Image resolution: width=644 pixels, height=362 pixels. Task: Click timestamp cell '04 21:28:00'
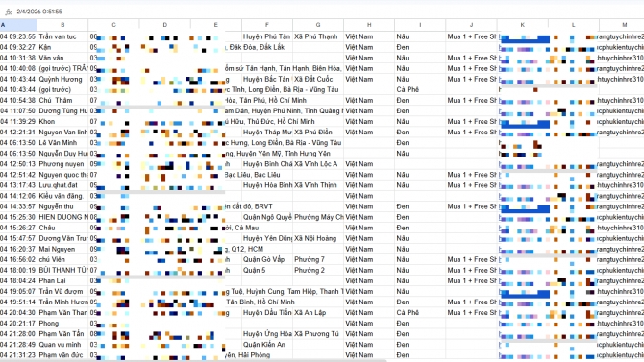pyautogui.click(x=18, y=334)
